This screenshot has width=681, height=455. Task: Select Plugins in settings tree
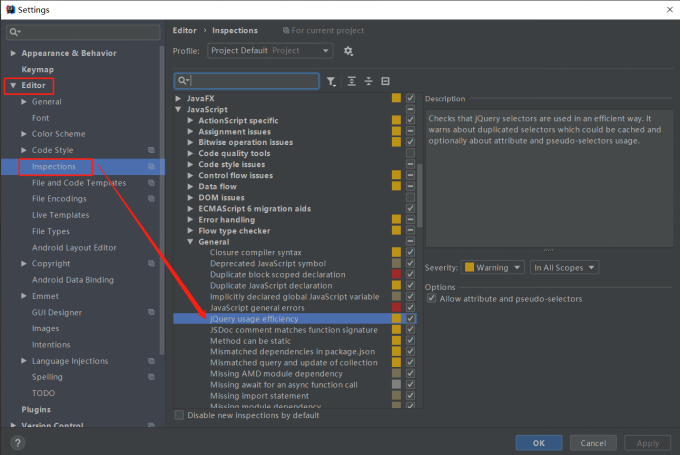coord(36,409)
